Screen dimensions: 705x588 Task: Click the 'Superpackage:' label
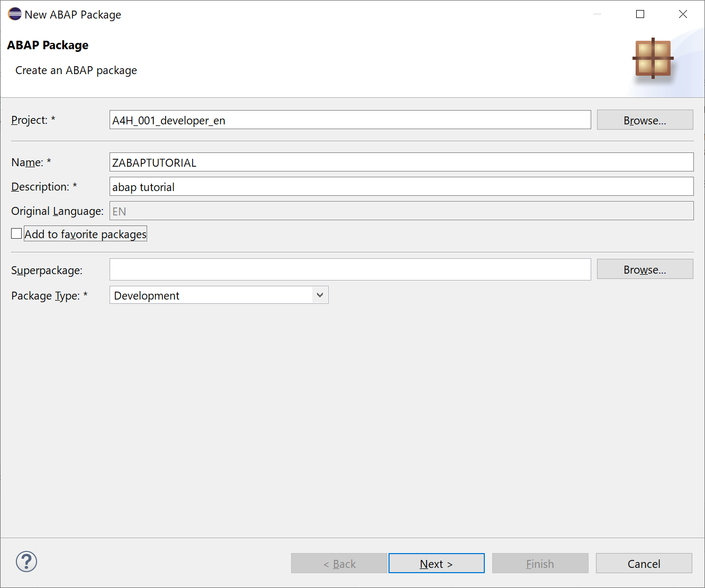47,270
